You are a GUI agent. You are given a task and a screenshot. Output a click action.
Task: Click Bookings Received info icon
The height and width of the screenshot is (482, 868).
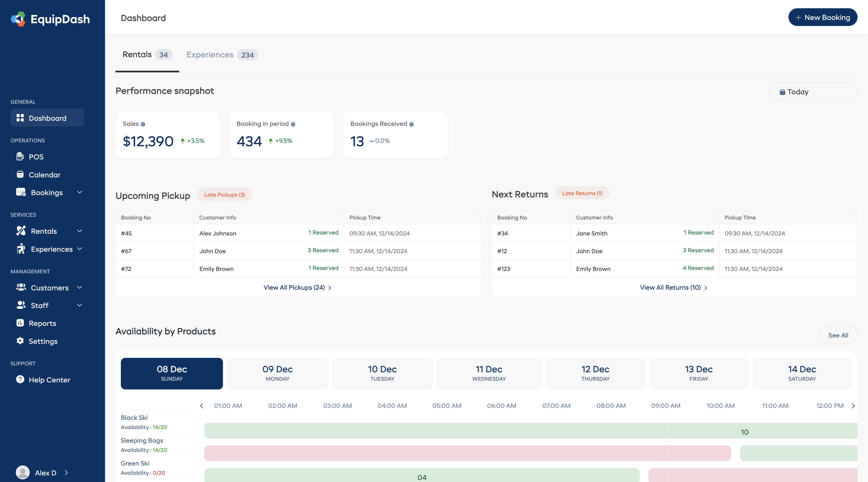pos(411,124)
